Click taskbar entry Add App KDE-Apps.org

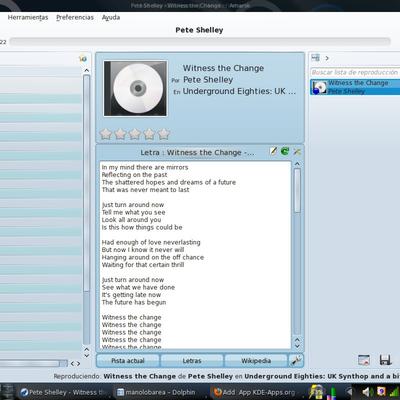[x=255, y=392]
